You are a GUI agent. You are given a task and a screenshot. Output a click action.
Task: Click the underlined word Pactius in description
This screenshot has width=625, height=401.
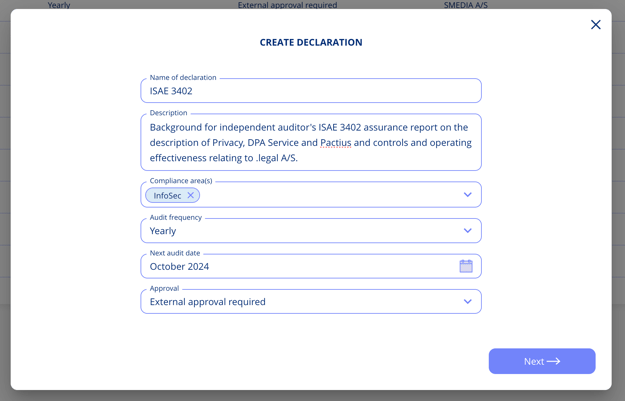[336, 143]
